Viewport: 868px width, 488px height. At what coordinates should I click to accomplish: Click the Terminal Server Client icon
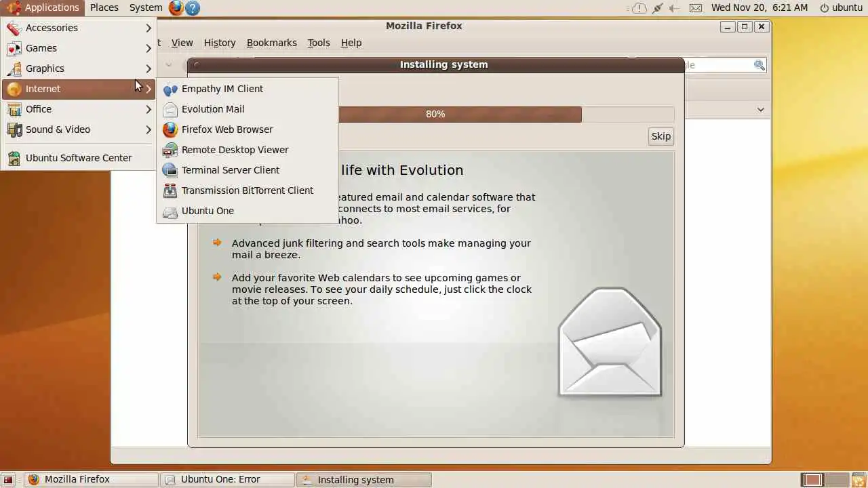tap(170, 170)
